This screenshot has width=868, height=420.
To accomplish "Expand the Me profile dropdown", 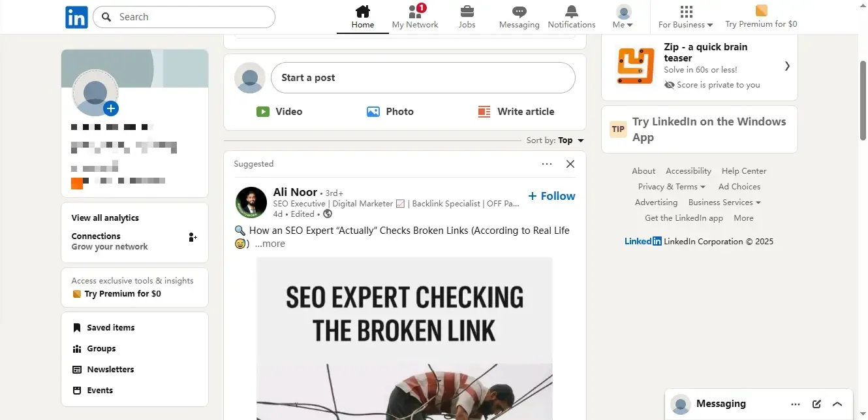I will (x=624, y=17).
